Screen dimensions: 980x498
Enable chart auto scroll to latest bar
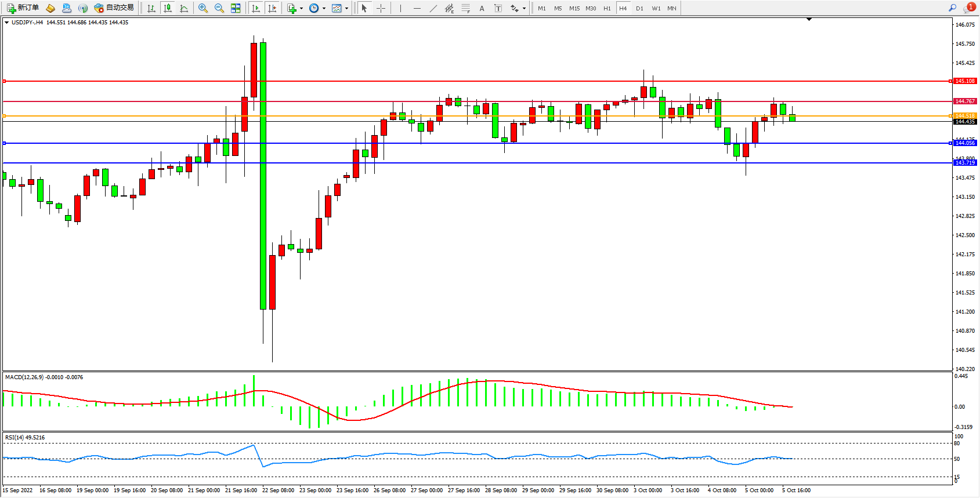point(256,8)
